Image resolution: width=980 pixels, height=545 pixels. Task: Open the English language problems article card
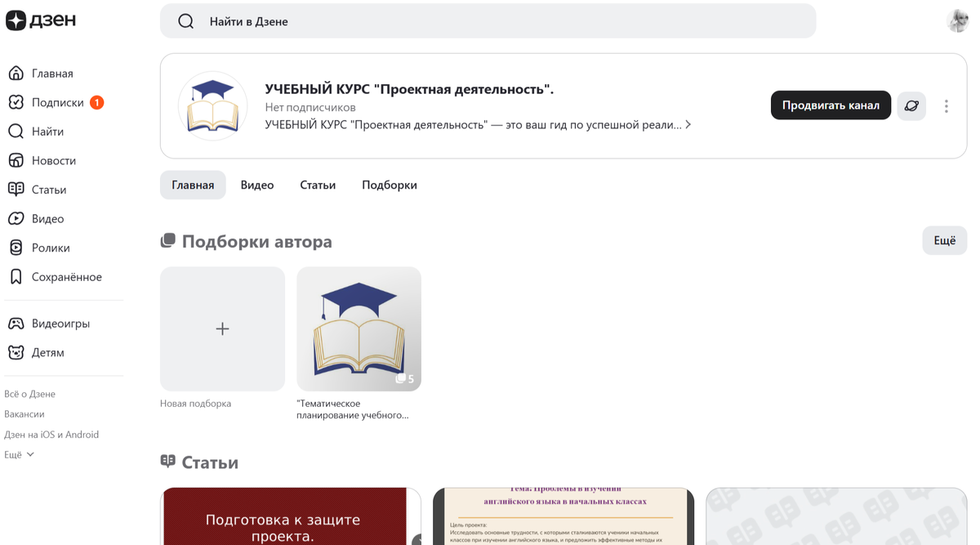pos(563,516)
